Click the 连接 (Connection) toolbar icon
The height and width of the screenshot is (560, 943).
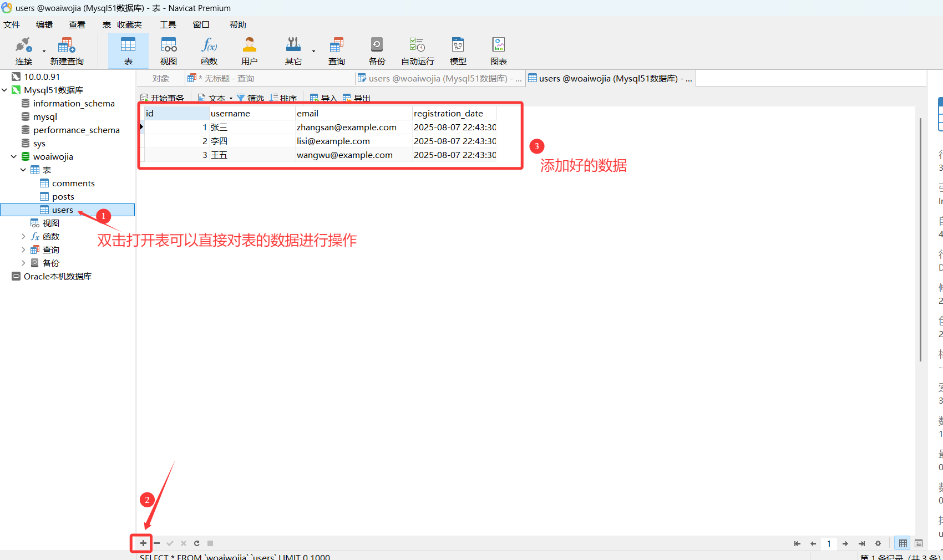pyautogui.click(x=23, y=50)
